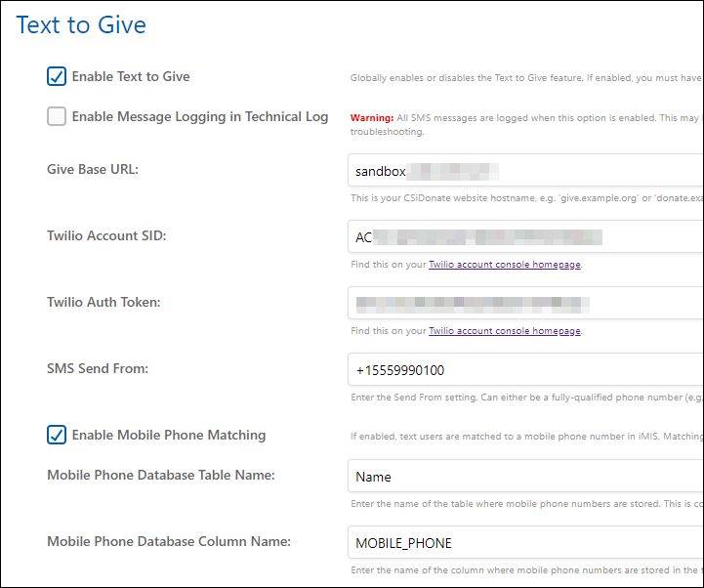The image size is (704, 588).
Task: Click the 'Twilio Account SID:' label text
Action: pyautogui.click(x=106, y=235)
